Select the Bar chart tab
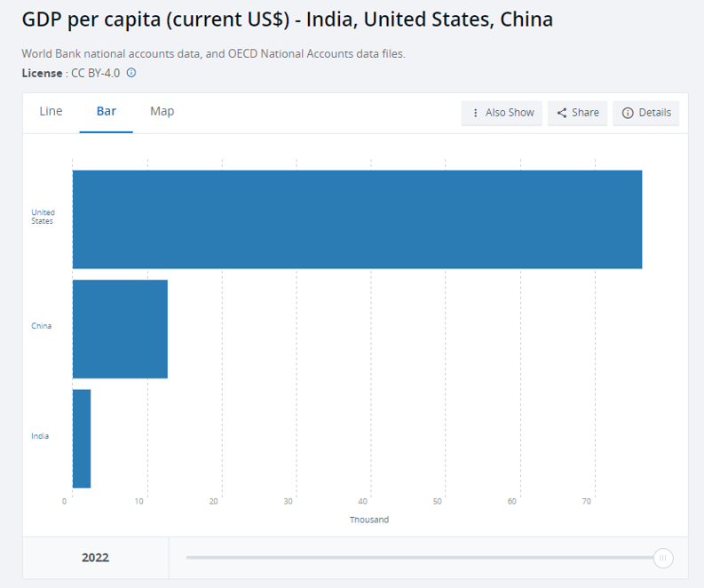704x588 pixels. tap(107, 112)
